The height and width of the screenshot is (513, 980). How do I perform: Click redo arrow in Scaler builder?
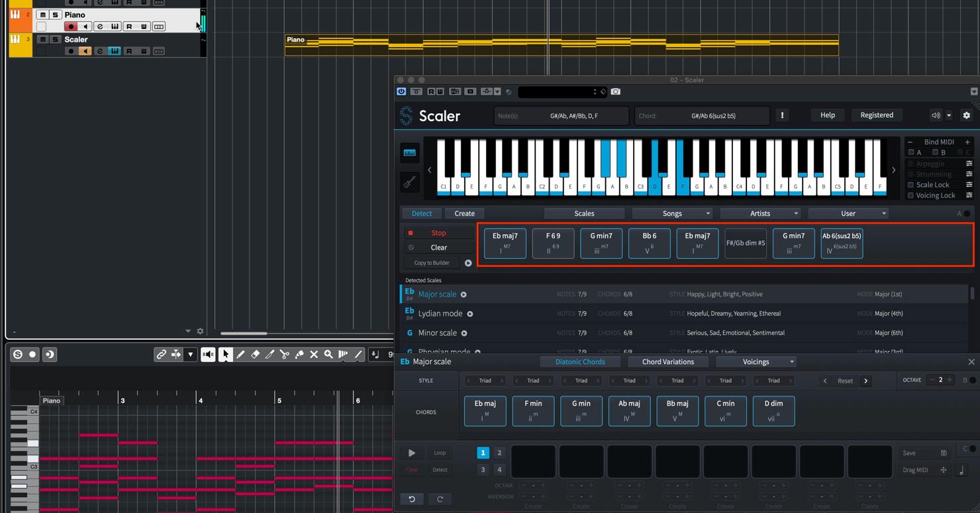coord(440,499)
